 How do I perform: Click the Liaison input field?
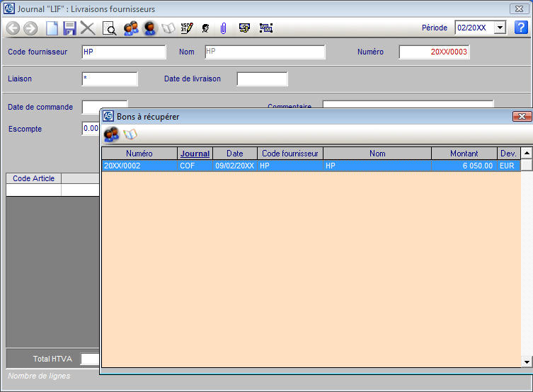(110, 79)
